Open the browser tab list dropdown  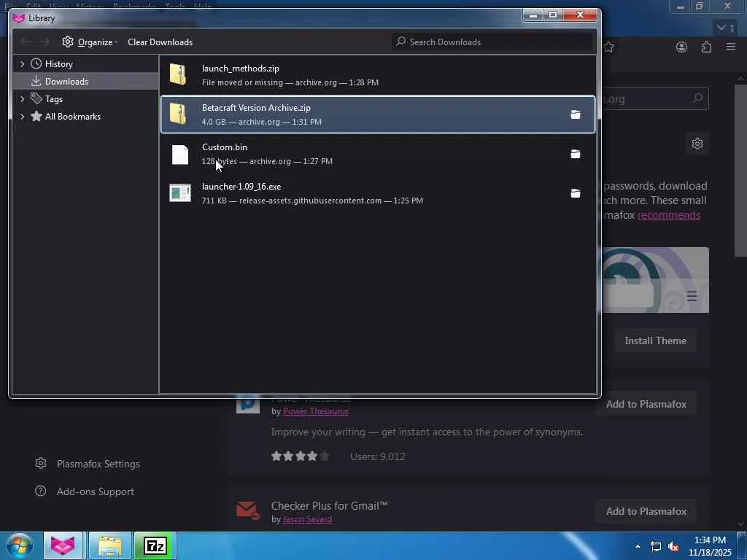pos(726,28)
